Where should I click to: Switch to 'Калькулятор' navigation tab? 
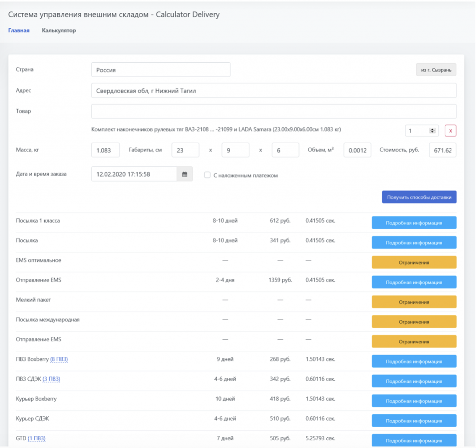(59, 31)
